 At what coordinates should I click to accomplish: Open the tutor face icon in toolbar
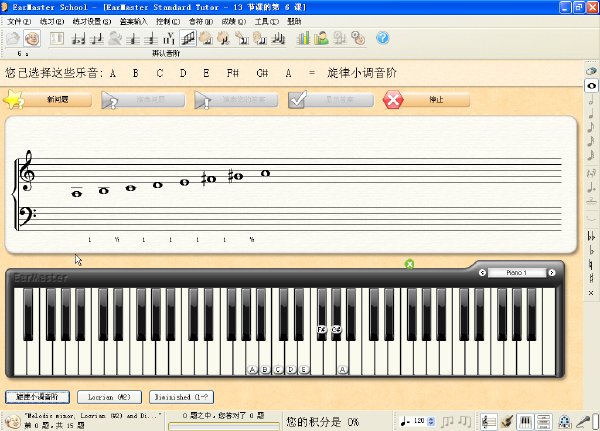pyautogui.click(x=32, y=38)
